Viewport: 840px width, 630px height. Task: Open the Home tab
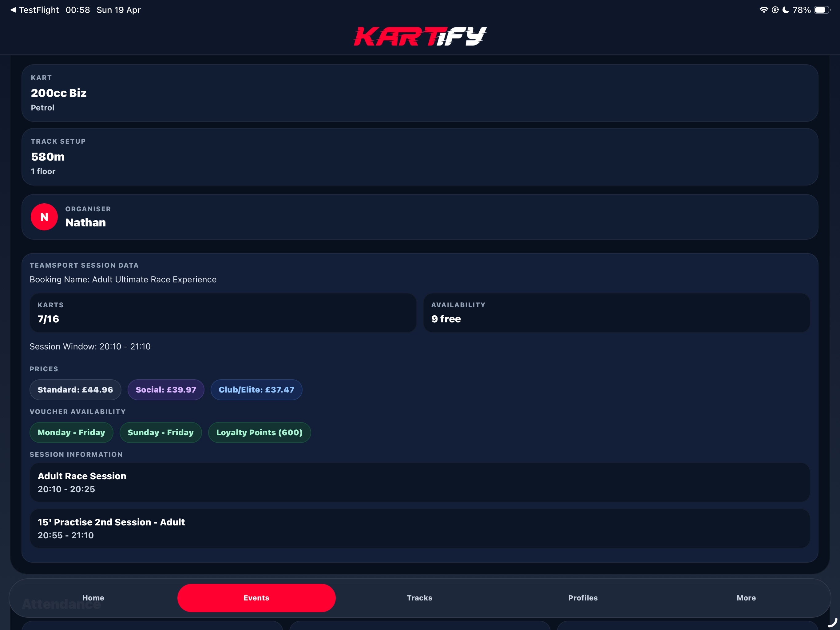[93, 598]
